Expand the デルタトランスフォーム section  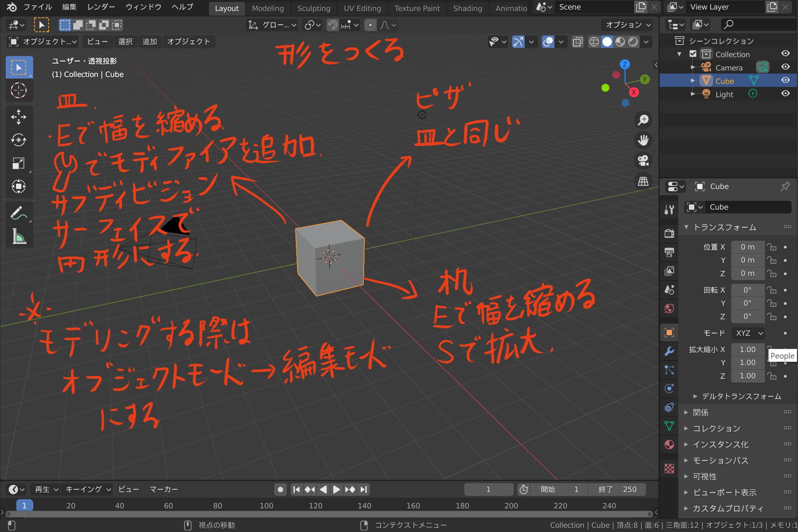(741, 396)
